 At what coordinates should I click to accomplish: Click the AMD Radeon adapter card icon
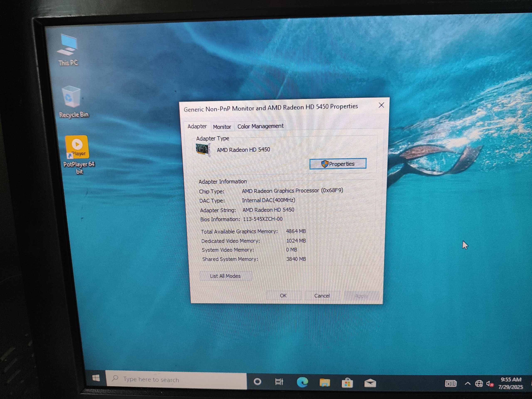point(203,150)
